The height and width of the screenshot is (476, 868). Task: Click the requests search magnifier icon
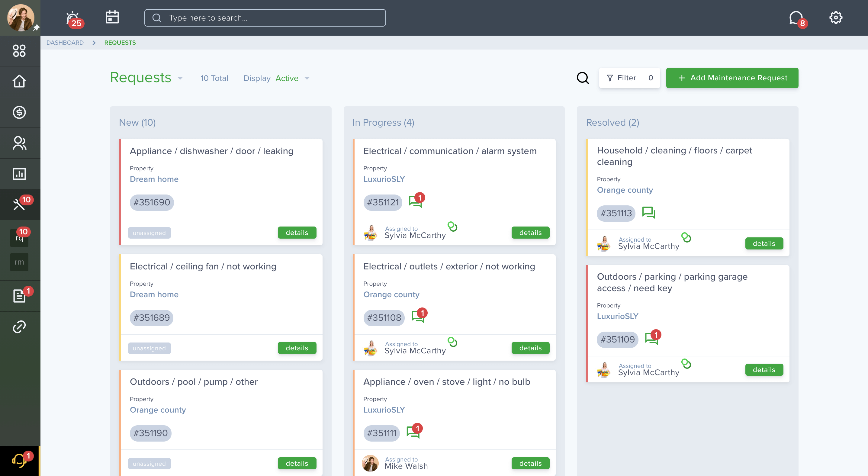click(x=583, y=78)
